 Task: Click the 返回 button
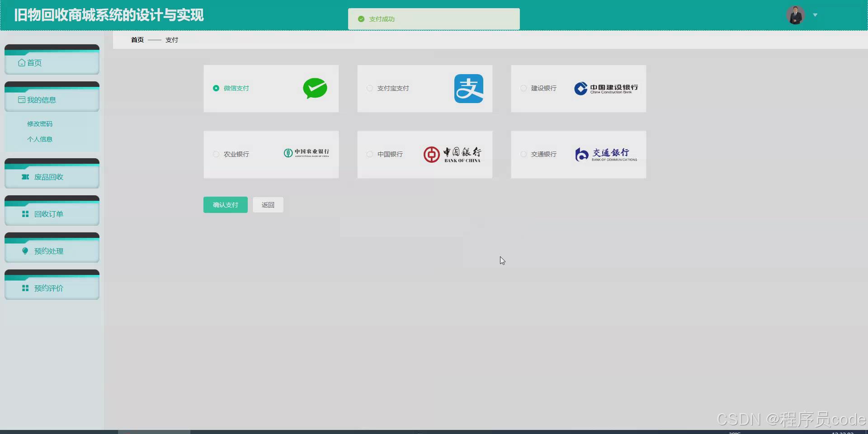click(268, 205)
